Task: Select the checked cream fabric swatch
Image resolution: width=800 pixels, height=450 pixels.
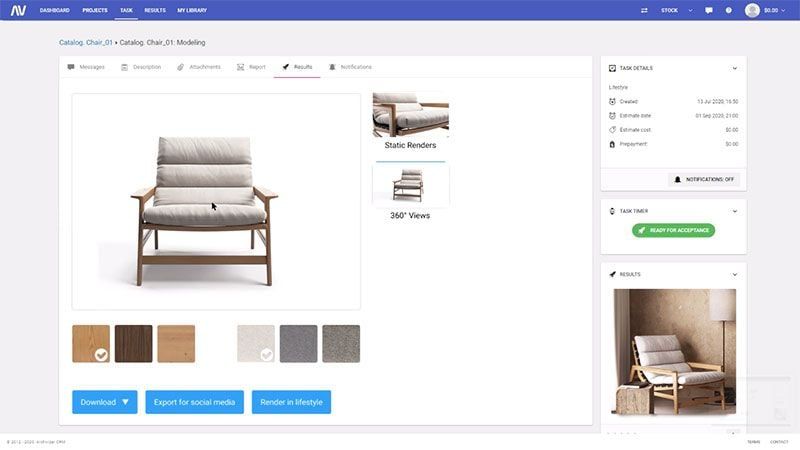Action: [256, 343]
